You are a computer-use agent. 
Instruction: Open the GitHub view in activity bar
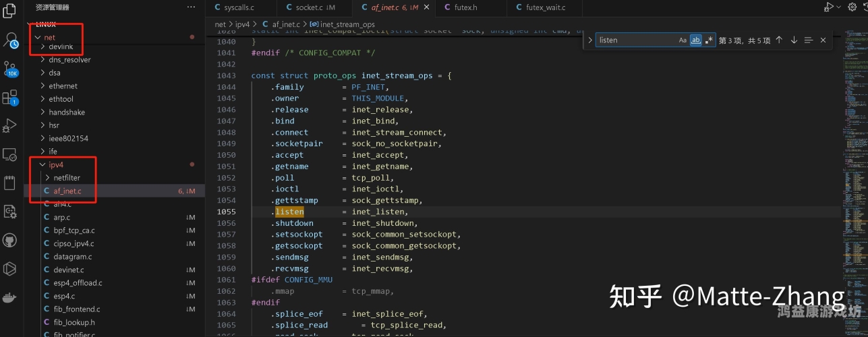tap(10, 240)
